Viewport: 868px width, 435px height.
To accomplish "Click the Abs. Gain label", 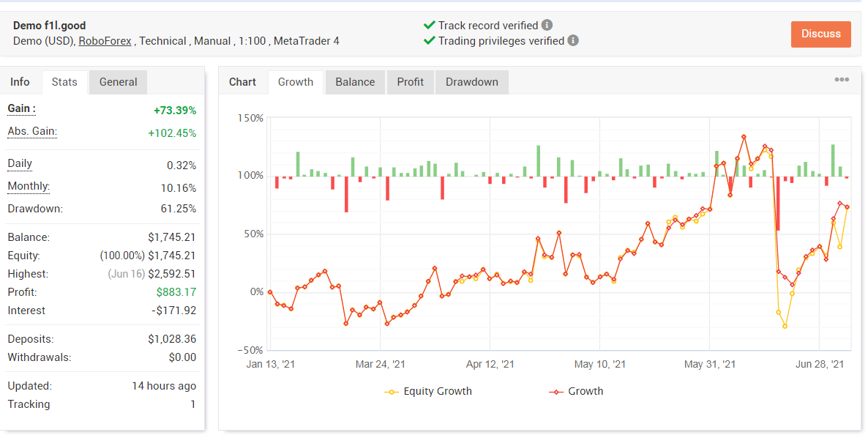I will 32,131.
